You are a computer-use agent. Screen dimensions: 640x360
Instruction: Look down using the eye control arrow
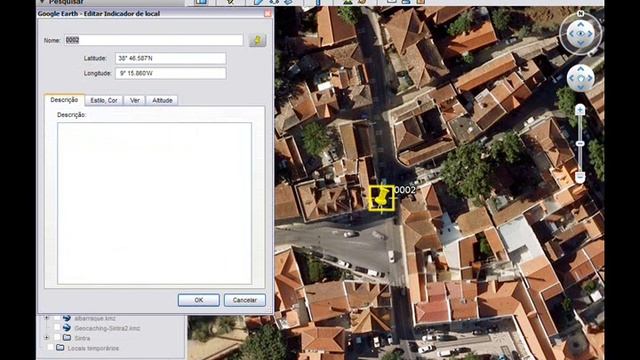click(x=580, y=43)
